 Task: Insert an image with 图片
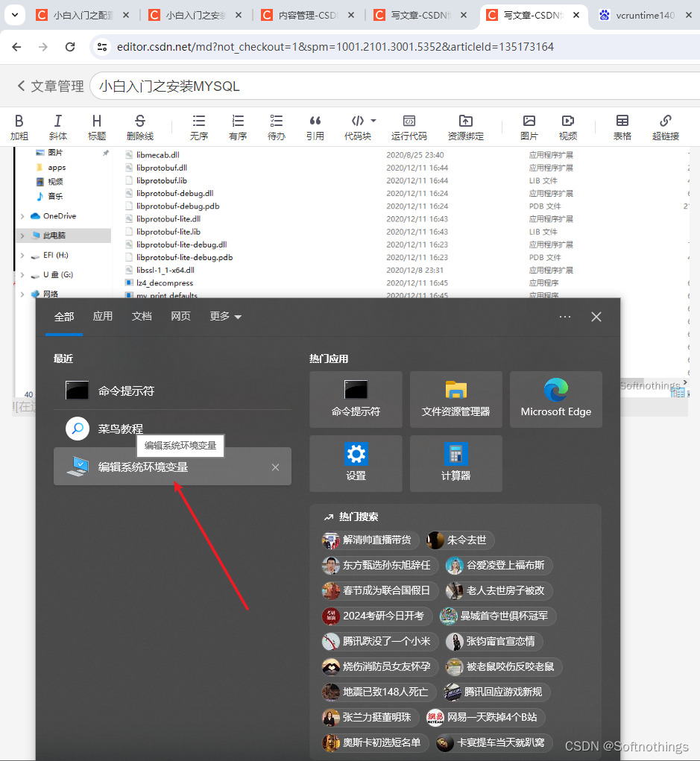pyautogui.click(x=529, y=127)
